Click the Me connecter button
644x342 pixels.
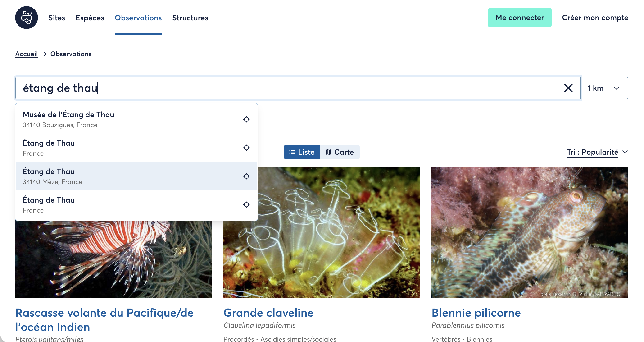[x=520, y=18]
